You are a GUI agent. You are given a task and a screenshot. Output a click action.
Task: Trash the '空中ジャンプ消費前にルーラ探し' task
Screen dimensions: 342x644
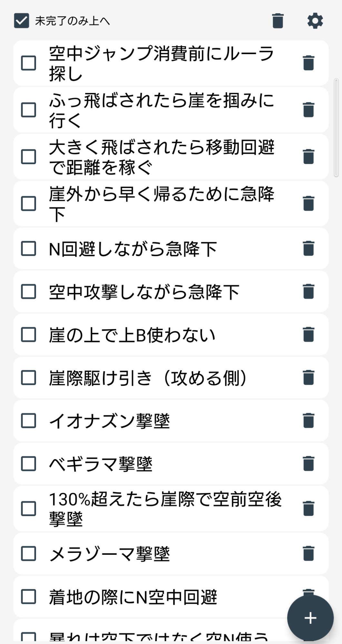coord(308,63)
